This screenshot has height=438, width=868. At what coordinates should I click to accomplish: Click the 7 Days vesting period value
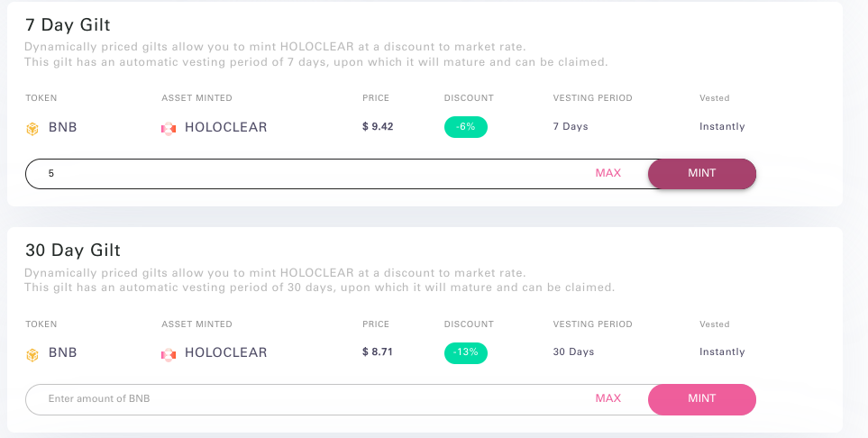[x=571, y=127]
